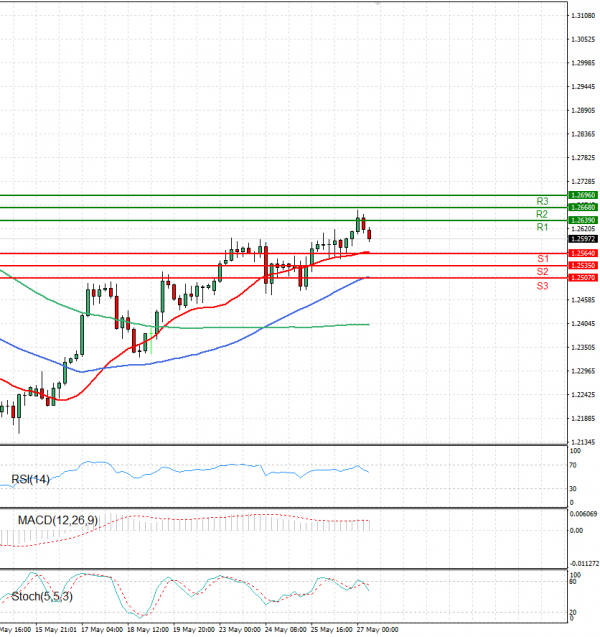The height and width of the screenshot is (637, 600).
Task: Click the MACD 0.006069 scale value
Action: [x=583, y=514]
